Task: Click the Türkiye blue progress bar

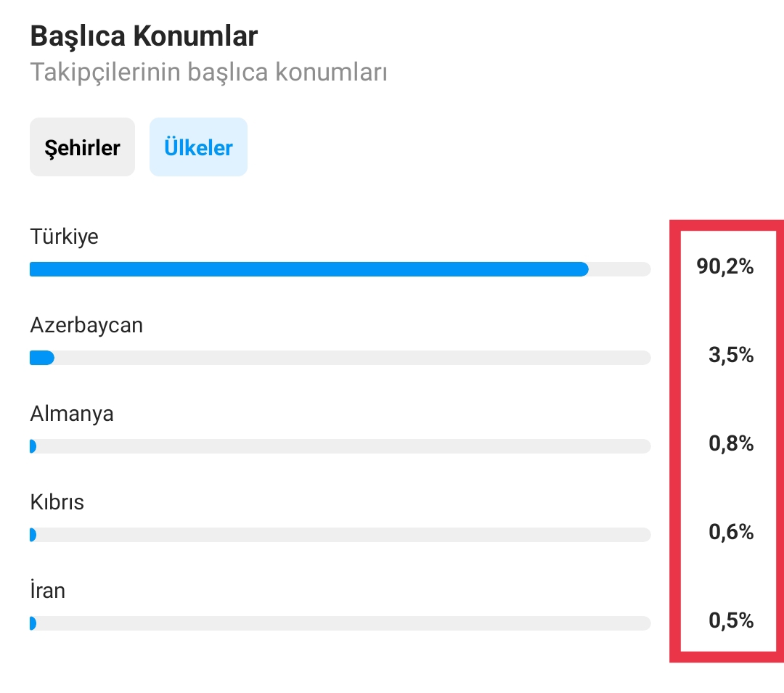Action: (340, 268)
